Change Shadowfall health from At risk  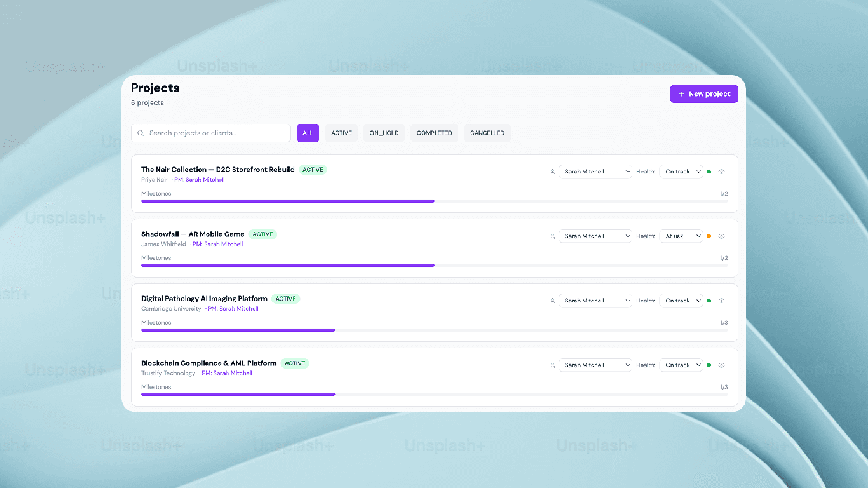click(681, 236)
